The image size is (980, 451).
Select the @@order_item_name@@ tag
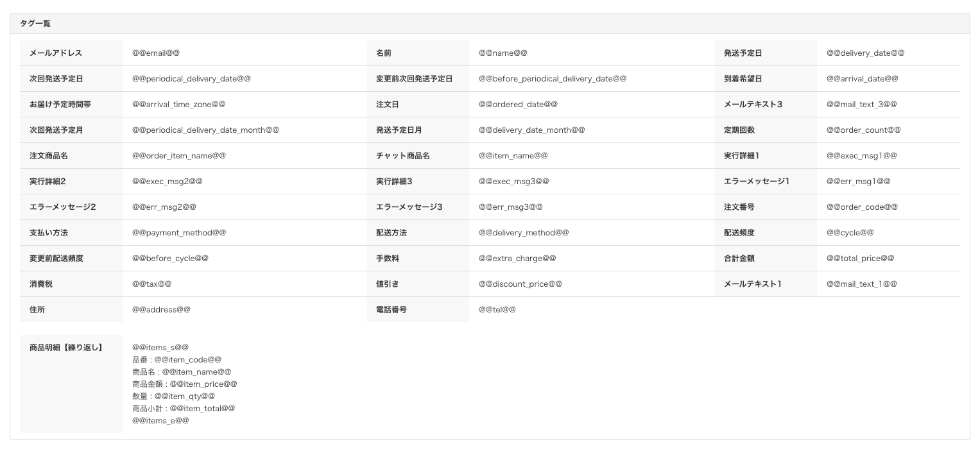click(179, 156)
